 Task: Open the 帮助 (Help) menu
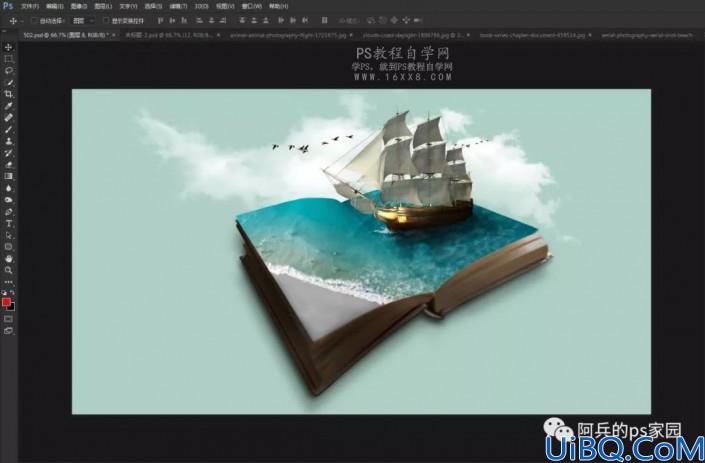click(x=278, y=6)
